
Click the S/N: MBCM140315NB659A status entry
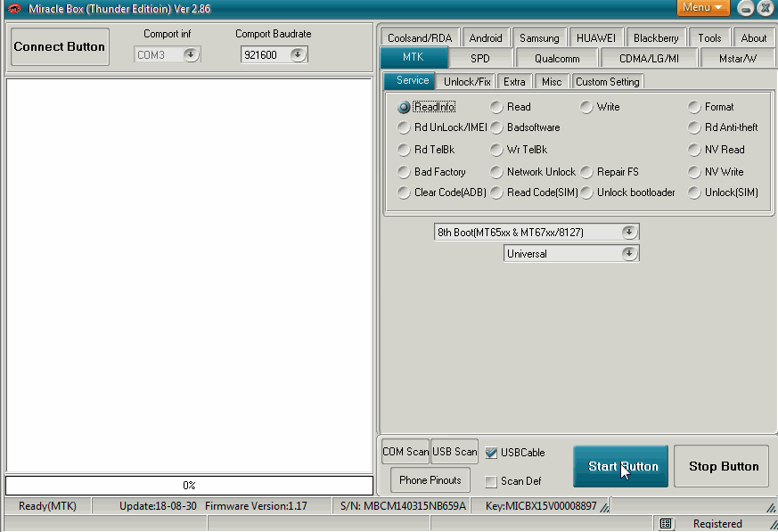404,506
